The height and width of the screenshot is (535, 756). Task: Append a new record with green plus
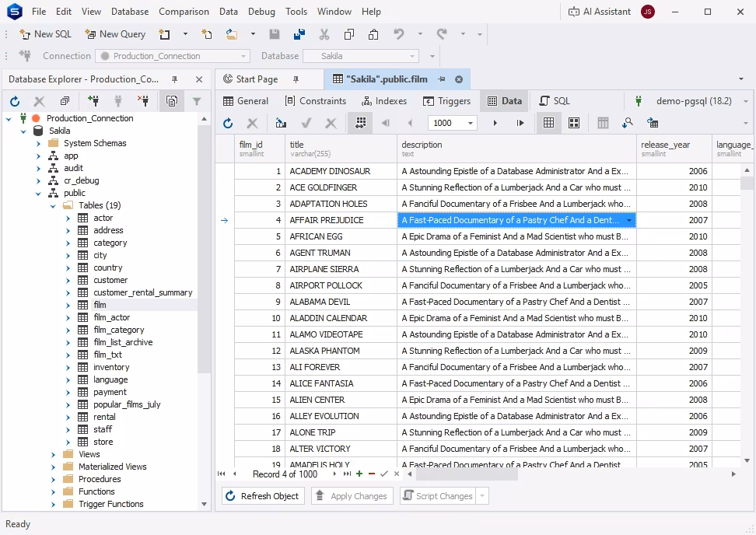tap(359, 474)
